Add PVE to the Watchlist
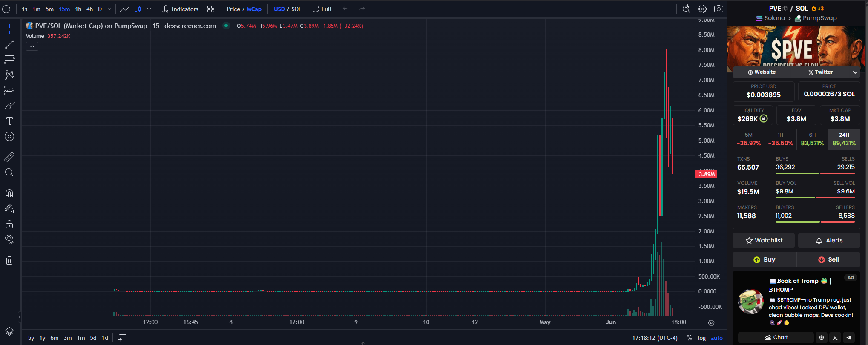Viewport: 868px width, 345px height. [764, 240]
